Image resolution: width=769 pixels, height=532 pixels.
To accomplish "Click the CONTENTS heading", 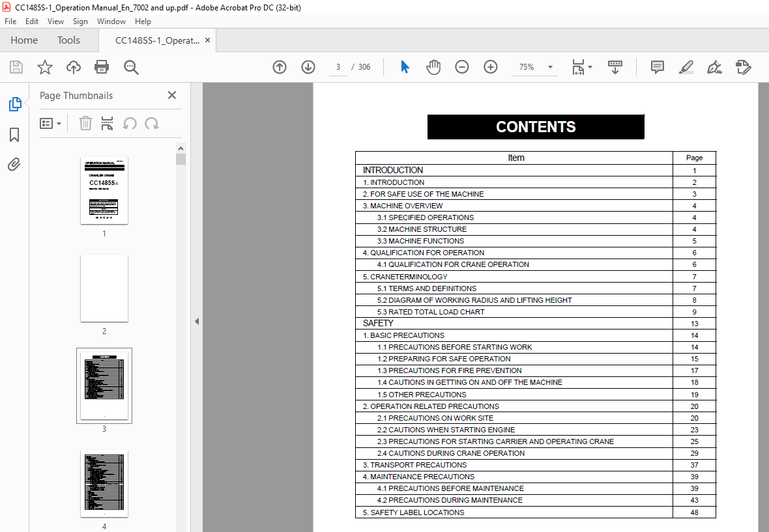I will 536,127.
